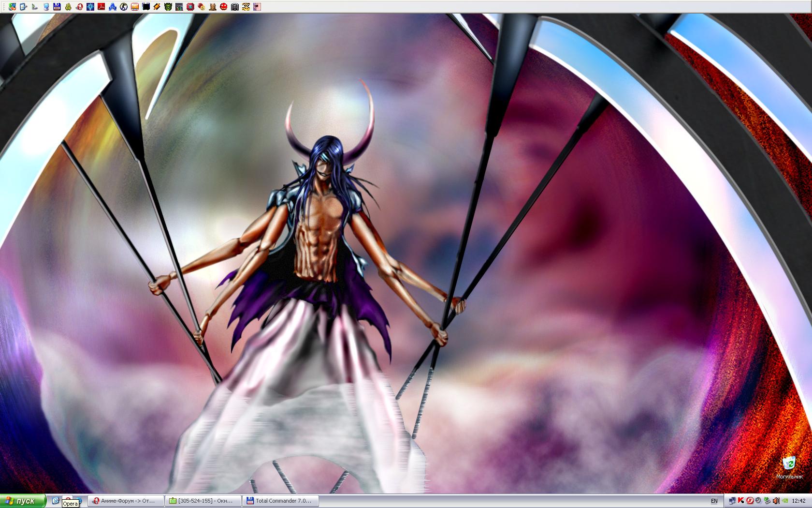
Task: Switch to Total Commander 7.0 taskbar button
Action: [x=280, y=501]
